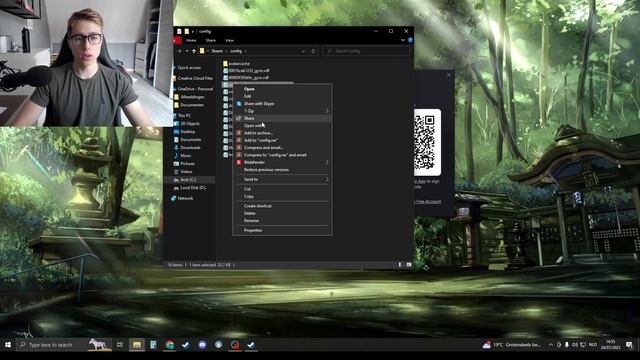Click the Share entry in context menu
Screen dimensions: 640x360
tap(282, 118)
